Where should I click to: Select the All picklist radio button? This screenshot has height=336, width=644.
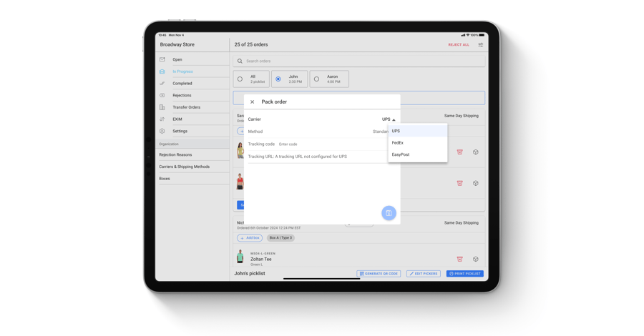click(x=240, y=79)
